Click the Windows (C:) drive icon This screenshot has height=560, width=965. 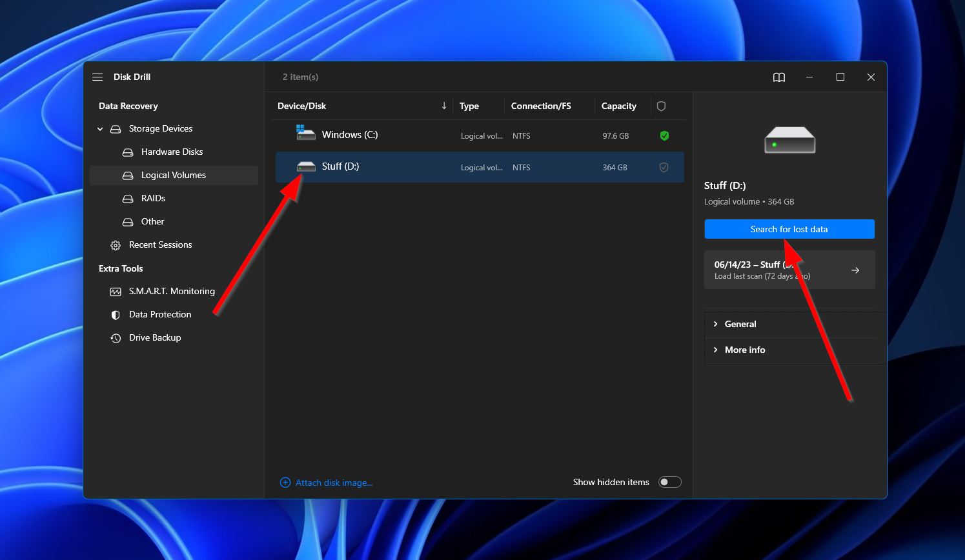pyautogui.click(x=305, y=133)
